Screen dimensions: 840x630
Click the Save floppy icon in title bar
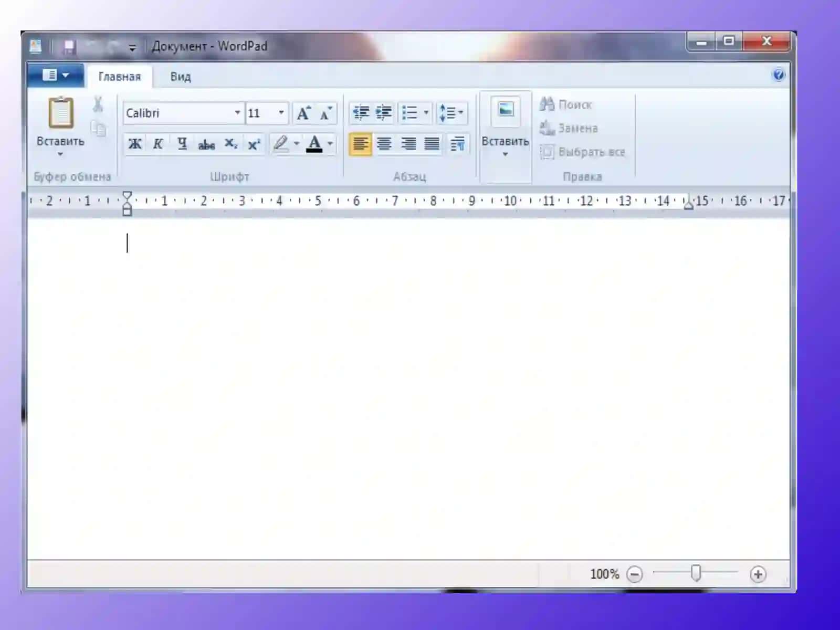[69, 47]
